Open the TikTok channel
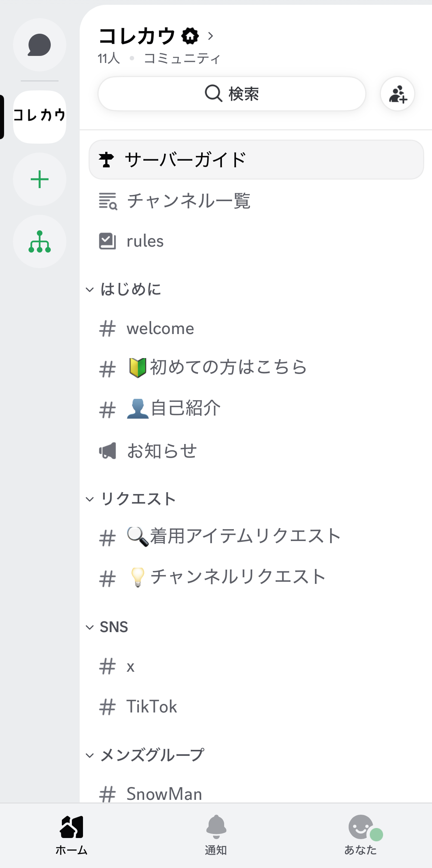This screenshot has width=432, height=868. click(152, 707)
